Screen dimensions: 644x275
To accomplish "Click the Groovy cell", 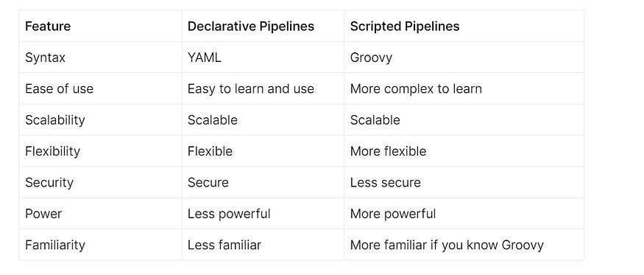I will tap(371, 58).
